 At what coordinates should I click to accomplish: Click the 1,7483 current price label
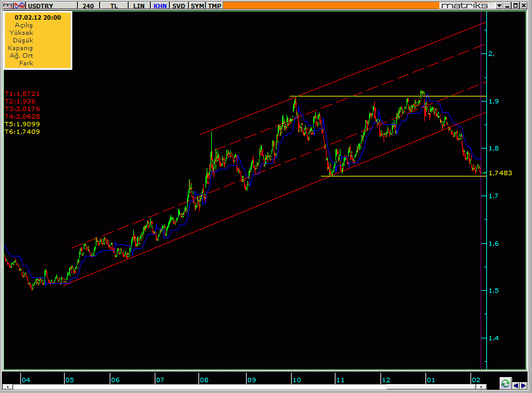[x=500, y=173]
